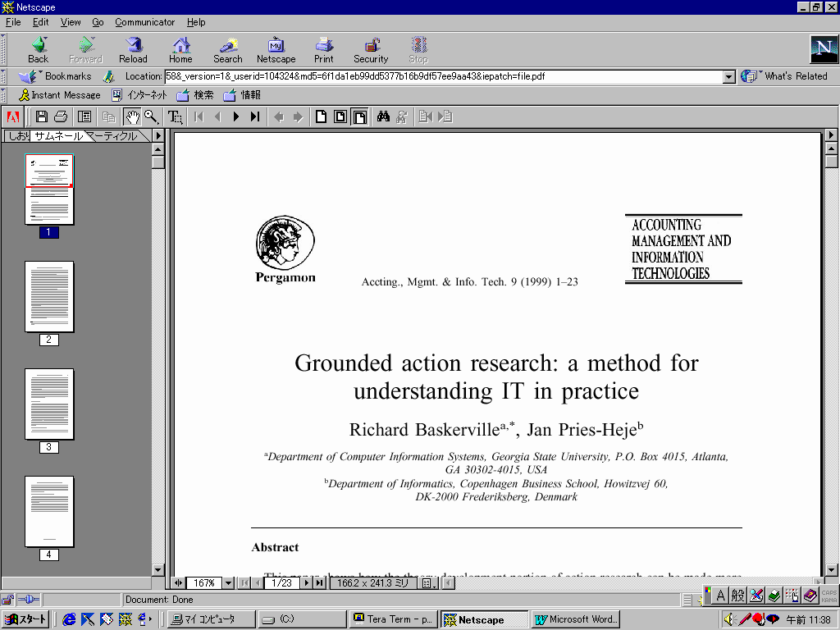Print the page from Netscape toolbar
Screen dimensions: 840x630
323,50
